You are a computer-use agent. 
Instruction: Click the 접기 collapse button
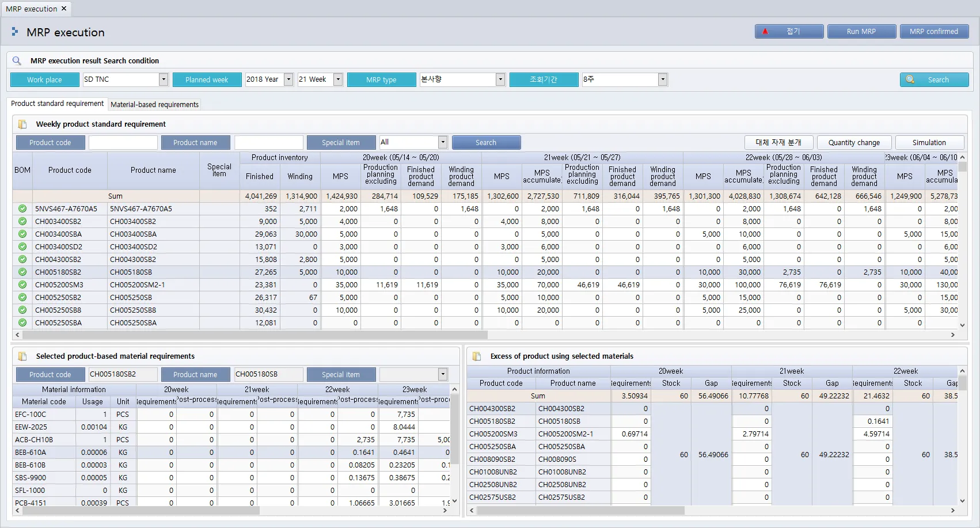789,32
